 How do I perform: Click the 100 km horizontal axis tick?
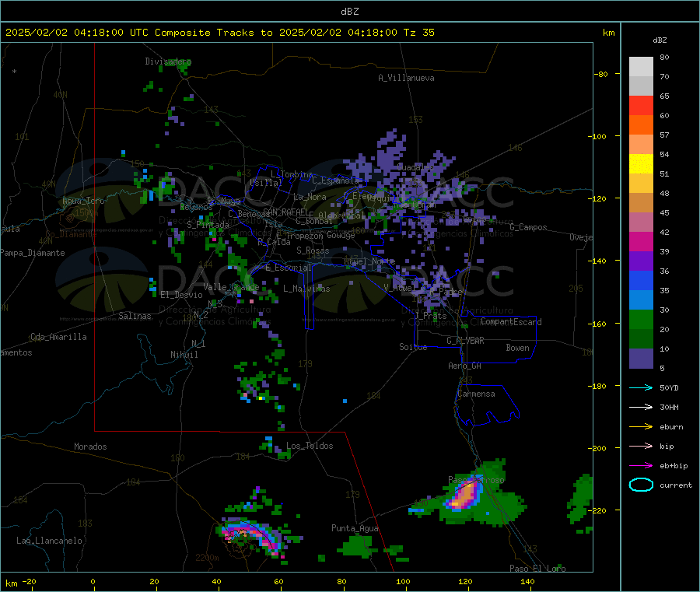tap(403, 581)
